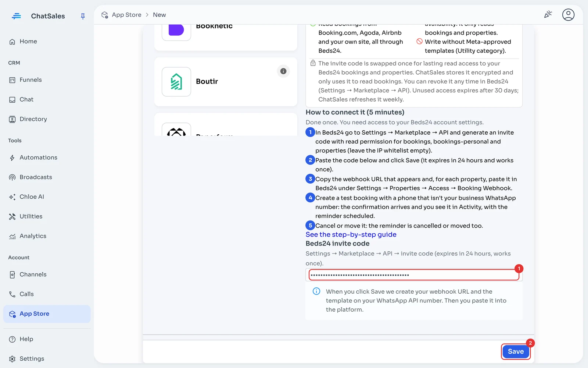Open Funnels in the CRM section

(x=47, y=80)
